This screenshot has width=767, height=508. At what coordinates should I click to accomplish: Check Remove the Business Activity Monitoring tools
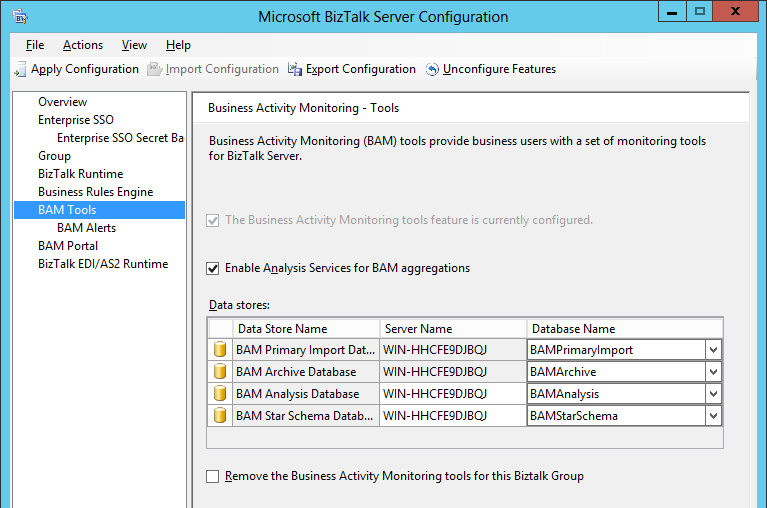212,476
